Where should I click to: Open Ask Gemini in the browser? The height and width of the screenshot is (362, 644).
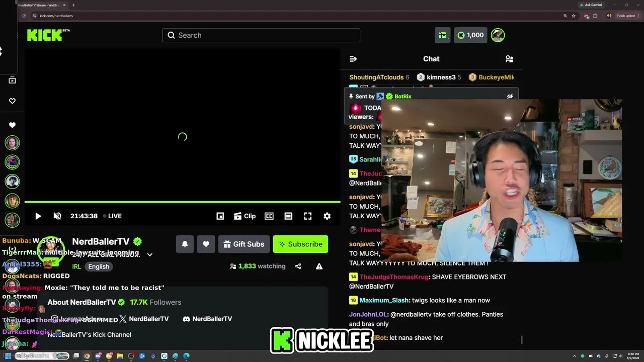coord(591,5)
